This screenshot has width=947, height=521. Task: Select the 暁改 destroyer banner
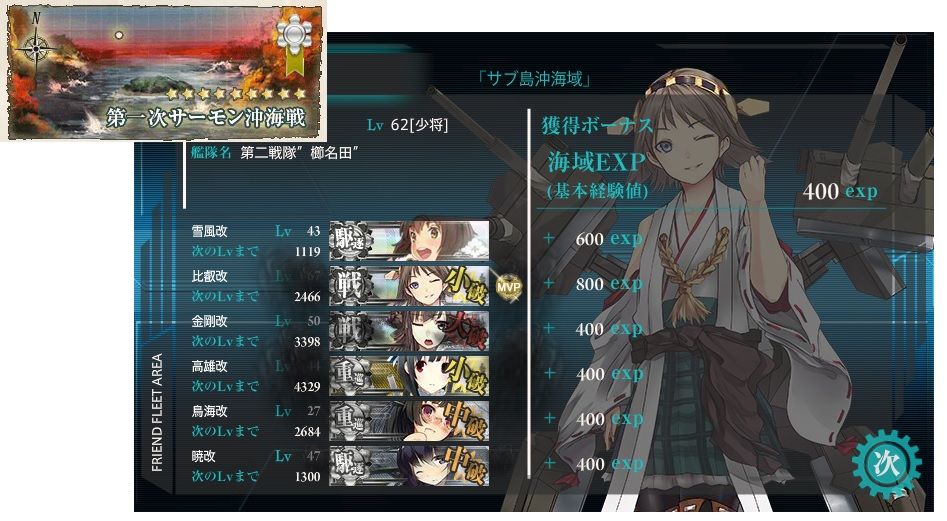[x=409, y=466]
